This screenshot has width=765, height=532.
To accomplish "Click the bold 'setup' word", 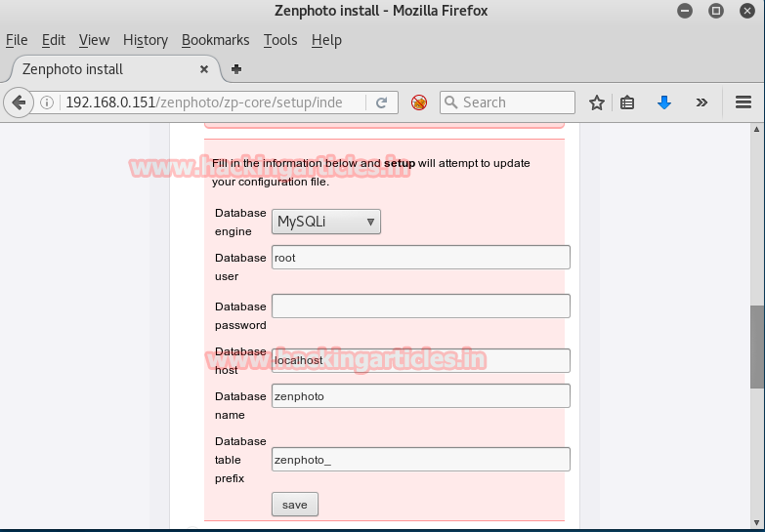I will tap(400, 163).
